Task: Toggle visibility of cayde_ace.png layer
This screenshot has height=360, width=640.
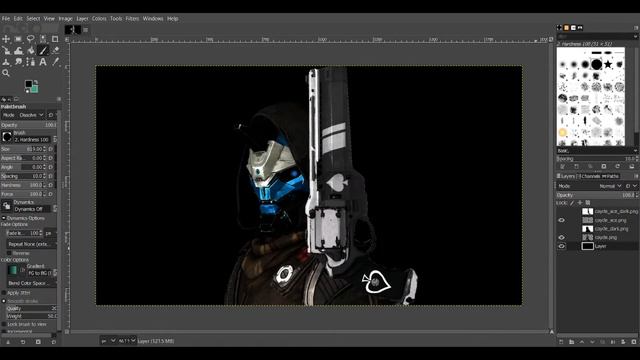Action: tap(562, 220)
